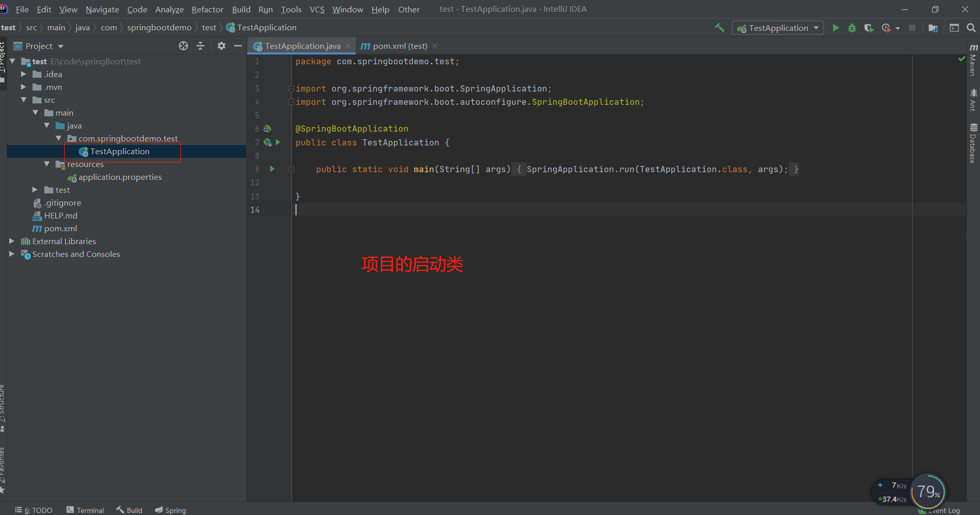
Task: Select application.properties in the tree
Action: pos(120,177)
